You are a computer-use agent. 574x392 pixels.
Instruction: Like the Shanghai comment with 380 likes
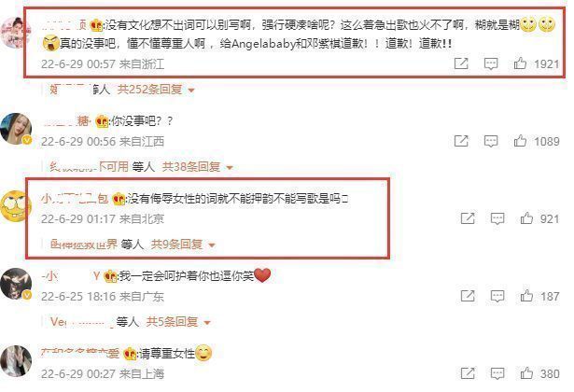[x=526, y=373]
